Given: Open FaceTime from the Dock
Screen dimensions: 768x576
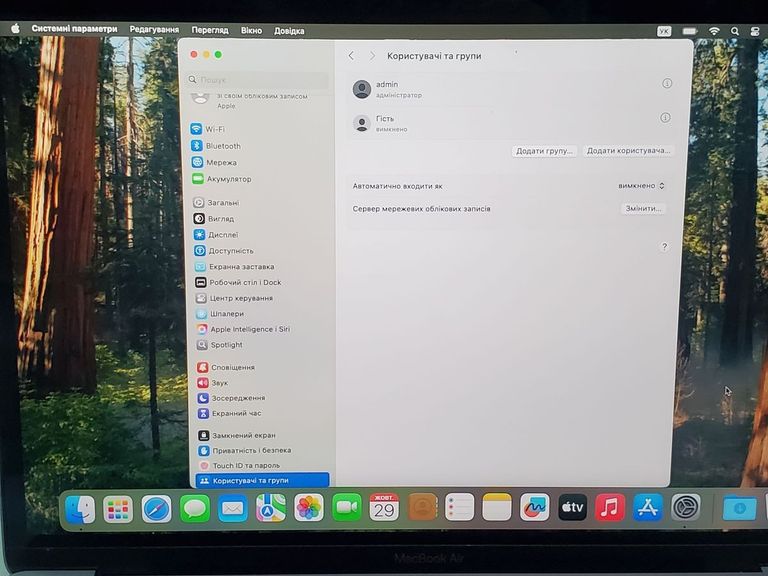Looking at the screenshot, I should click(347, 507).
